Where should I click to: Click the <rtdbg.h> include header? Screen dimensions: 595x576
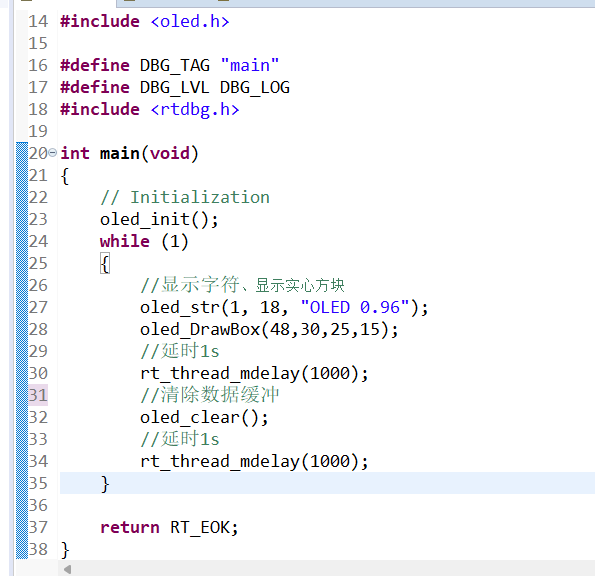195,109
